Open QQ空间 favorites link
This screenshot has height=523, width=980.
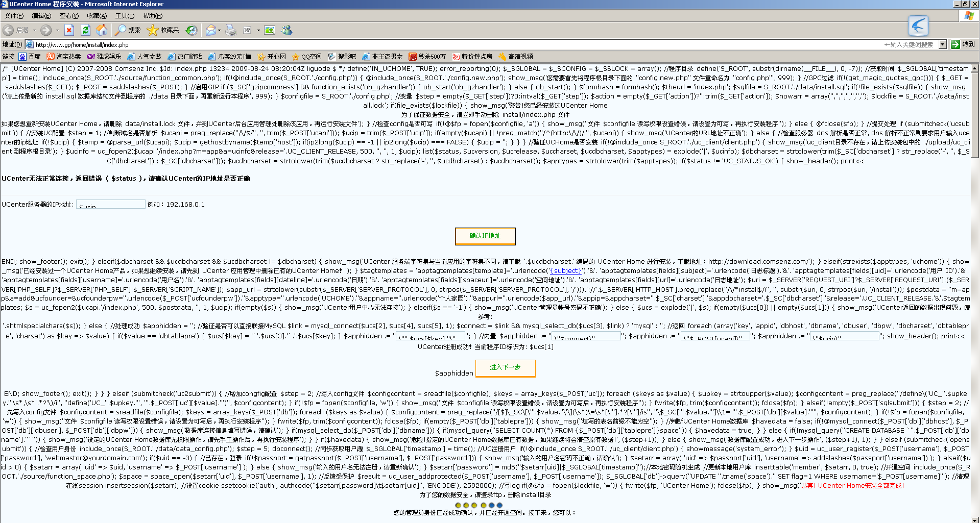coord(307,57)
